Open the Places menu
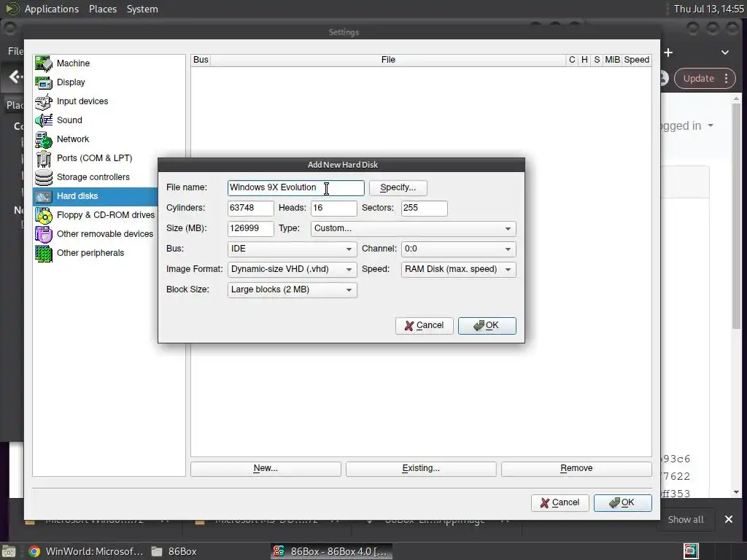This screenshot has width=747, height=560. pos(102,9)
